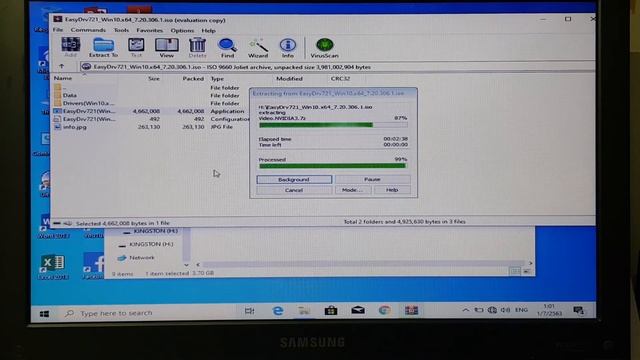Switch Explorer to details view icon
This screenshot has height=360, width=640.
(515, 271)
